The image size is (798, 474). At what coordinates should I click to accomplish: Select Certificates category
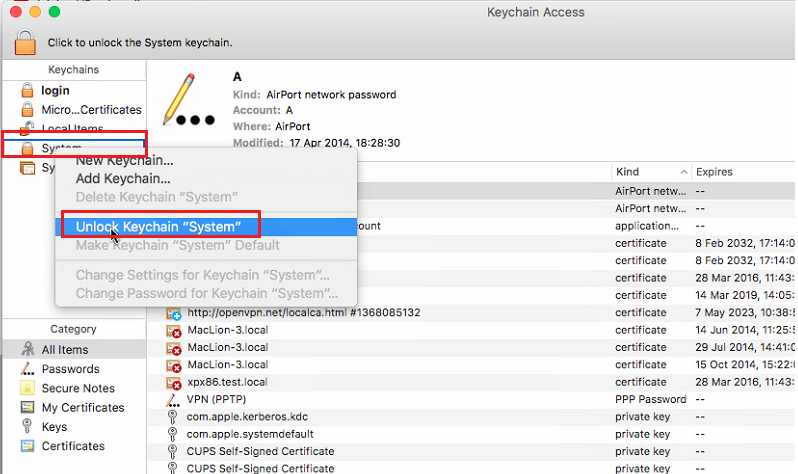point(73,447)
